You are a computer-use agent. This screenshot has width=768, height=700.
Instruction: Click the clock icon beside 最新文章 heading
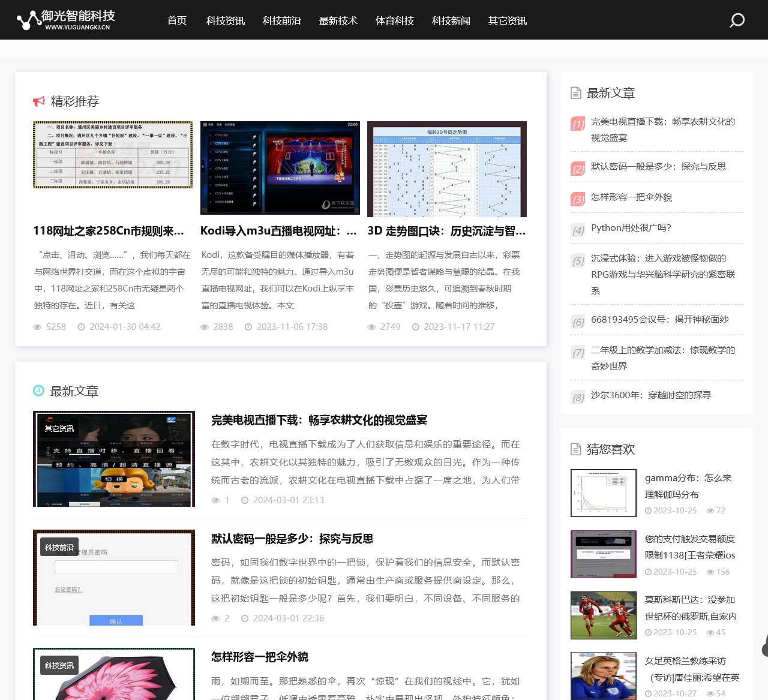38,391
